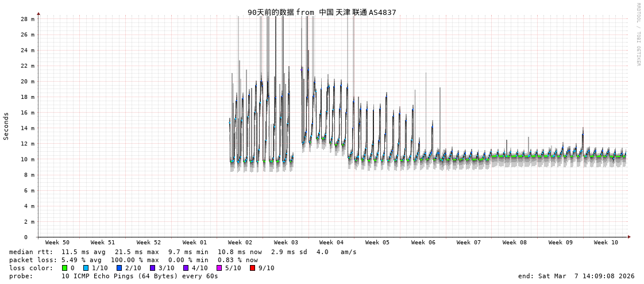This screenshot has height=284, width=644.
Task: Click the green 0 loss color swatch
Action: coord(65,268)
